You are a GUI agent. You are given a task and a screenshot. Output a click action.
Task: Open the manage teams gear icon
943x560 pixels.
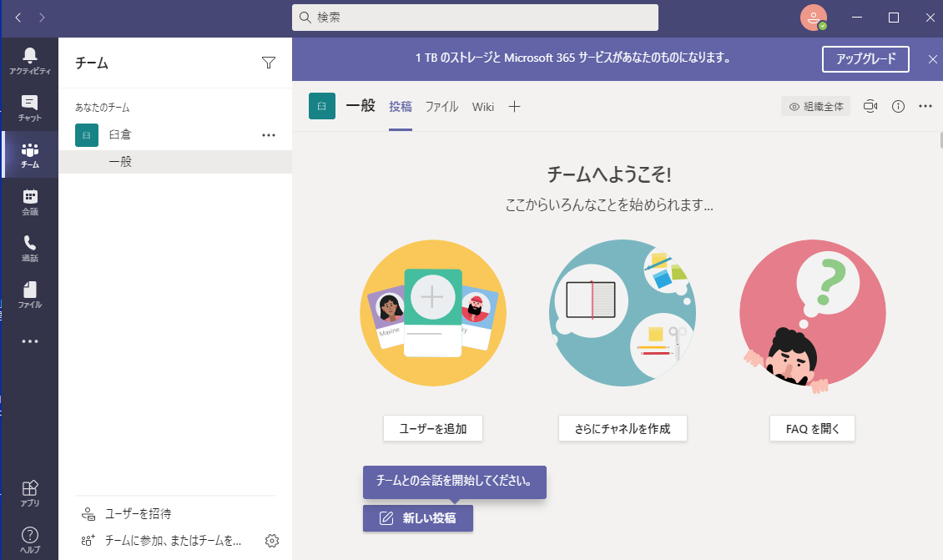tap(271, 541)
